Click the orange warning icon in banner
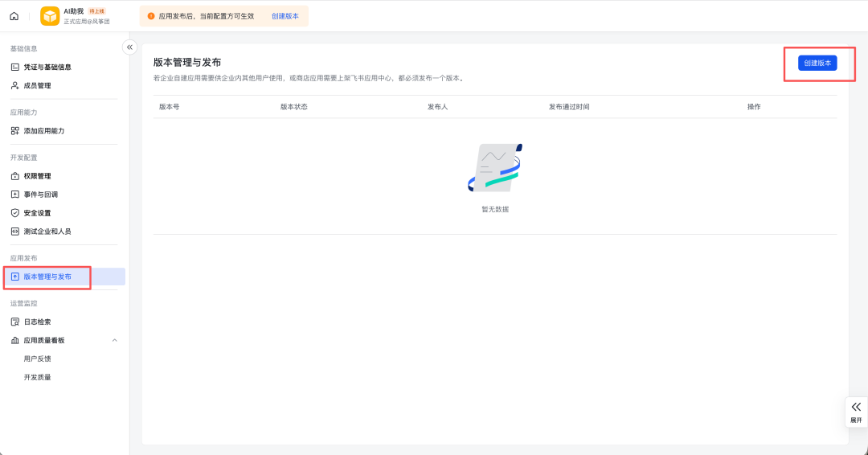 tap(151, 16)
